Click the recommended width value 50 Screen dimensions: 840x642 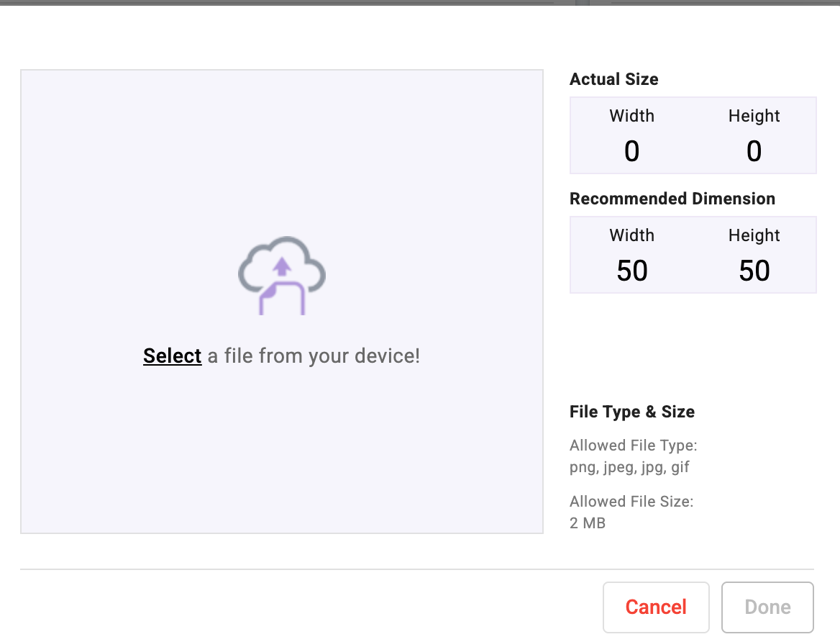click(x=631, y=271)
